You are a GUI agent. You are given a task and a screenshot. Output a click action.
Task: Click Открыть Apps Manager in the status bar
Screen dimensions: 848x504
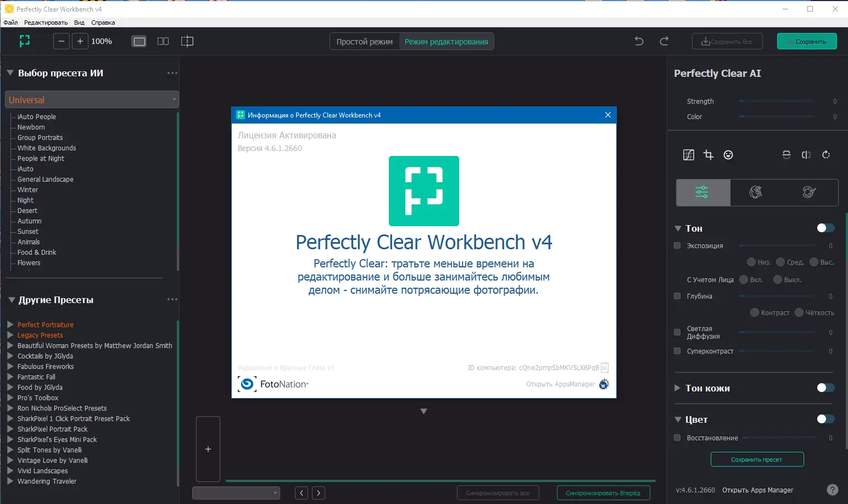(757, 490)
